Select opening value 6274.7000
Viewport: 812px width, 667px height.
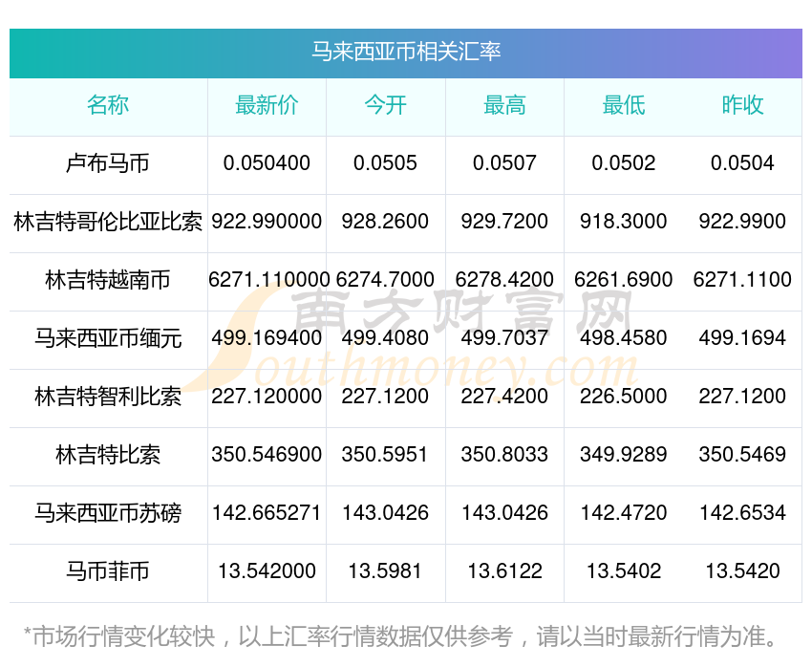point(385,280)
